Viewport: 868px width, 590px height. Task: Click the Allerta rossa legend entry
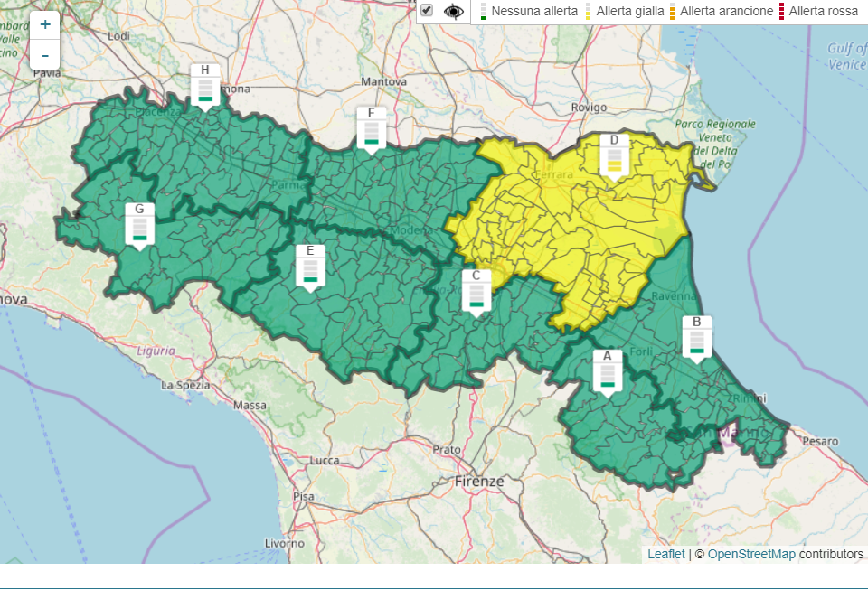pyautogui.click(x=823, y=12)
